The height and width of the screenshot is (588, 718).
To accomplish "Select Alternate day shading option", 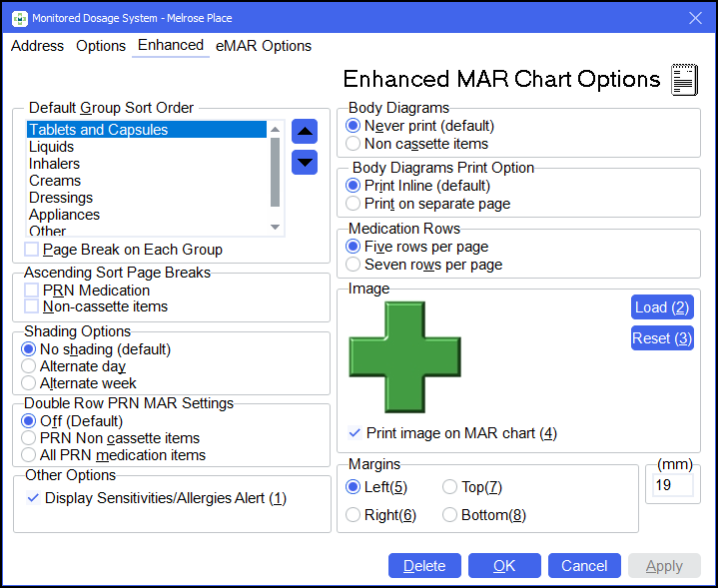I will [x=29, y=366].
